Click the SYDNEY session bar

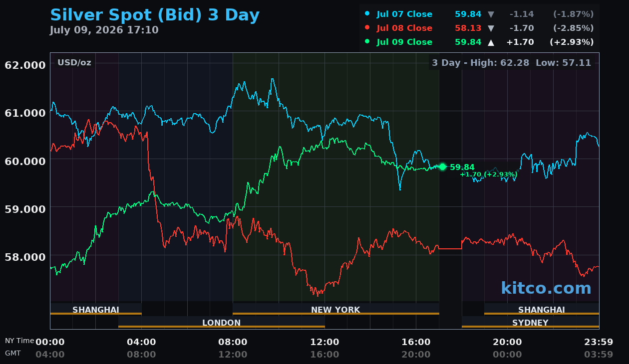(530, 323)
